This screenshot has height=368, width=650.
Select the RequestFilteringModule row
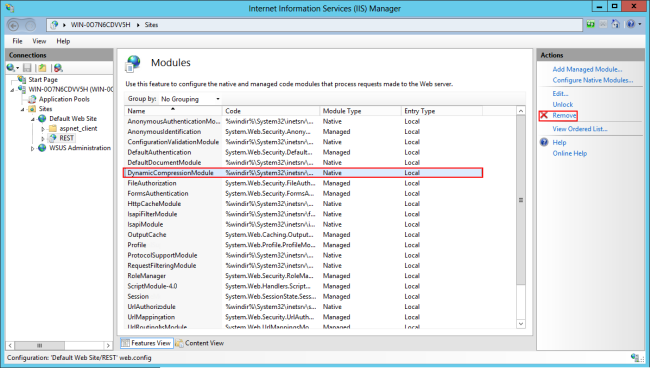coord(303,266)
